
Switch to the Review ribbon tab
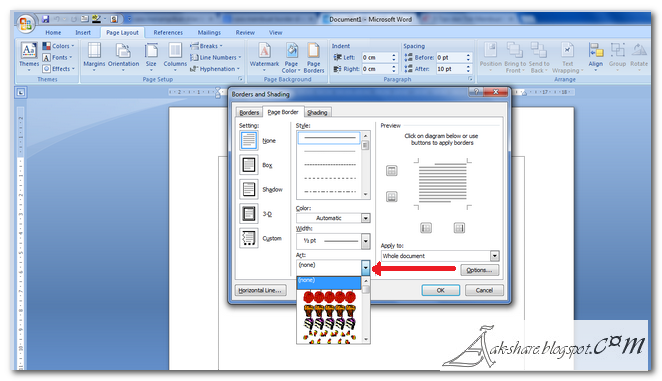tap(245, 33)
